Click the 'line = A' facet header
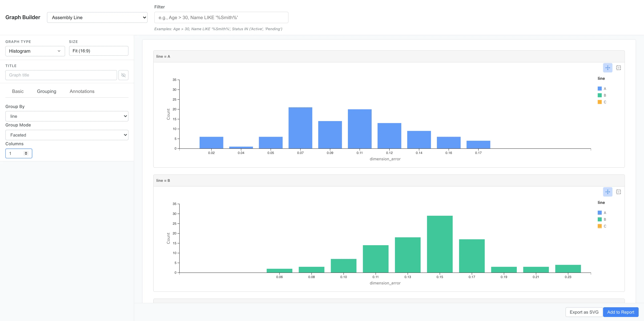 click(x=389, y=57)
